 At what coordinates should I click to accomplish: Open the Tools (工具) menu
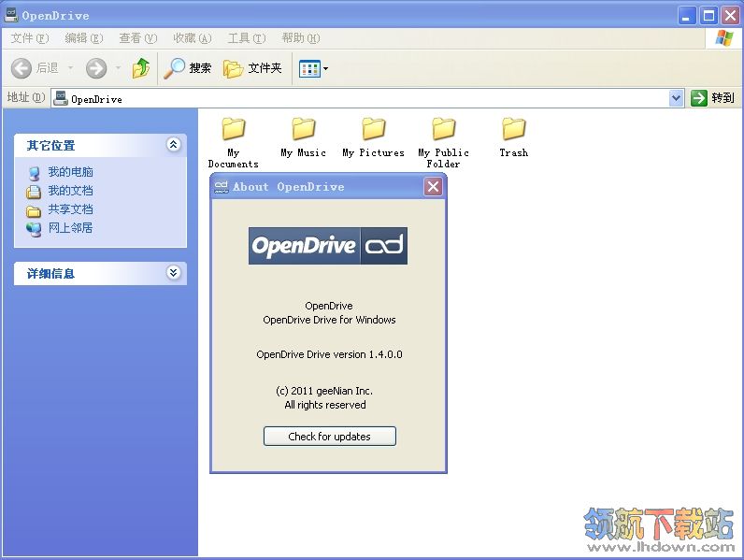click(x=247, y=38)
